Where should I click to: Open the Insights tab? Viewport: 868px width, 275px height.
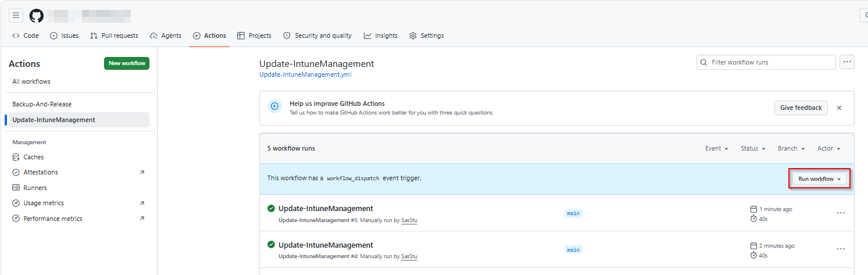[381, 35]
